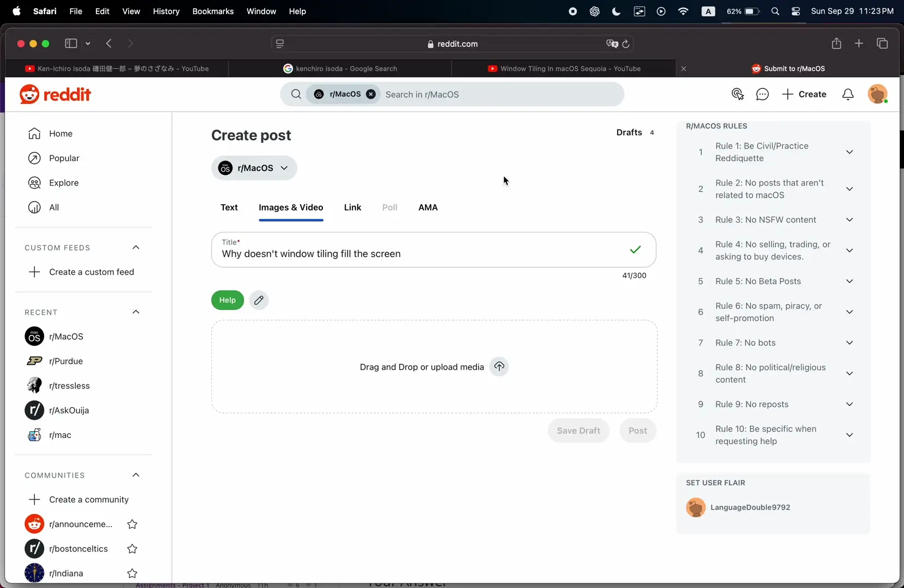This screenshot has height=588, width=904.
Task: Open the Reddit chat icon
Action: point(762,94)
